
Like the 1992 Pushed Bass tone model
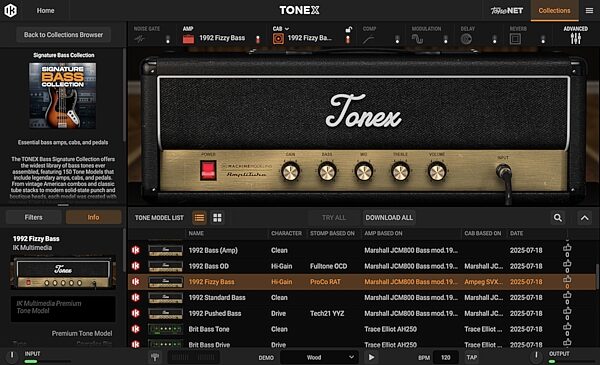point(567,311)
